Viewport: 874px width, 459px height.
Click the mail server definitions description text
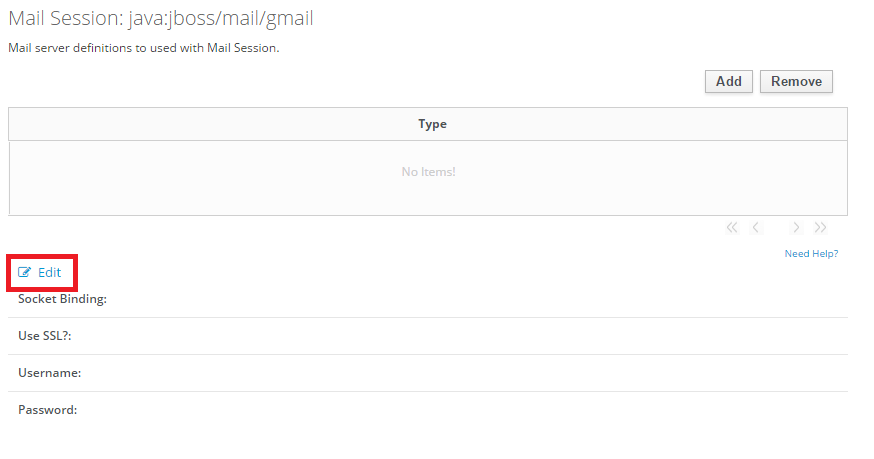tap(143, 47)
